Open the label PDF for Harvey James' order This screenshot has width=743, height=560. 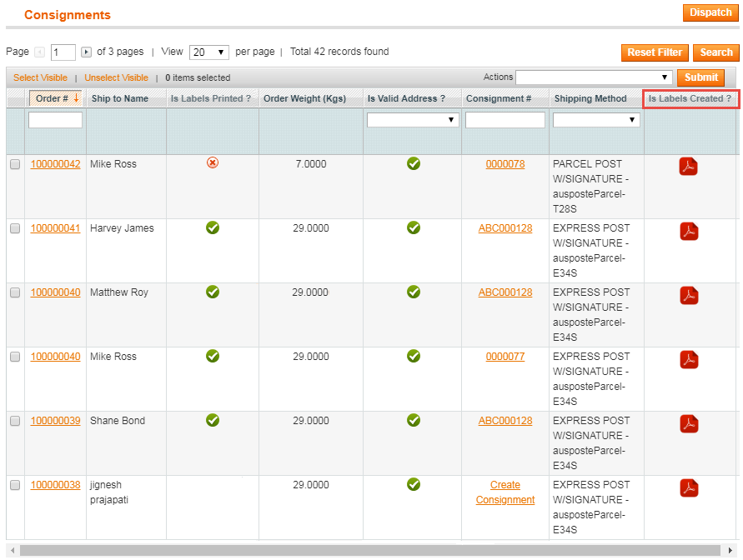coord(689,231)
